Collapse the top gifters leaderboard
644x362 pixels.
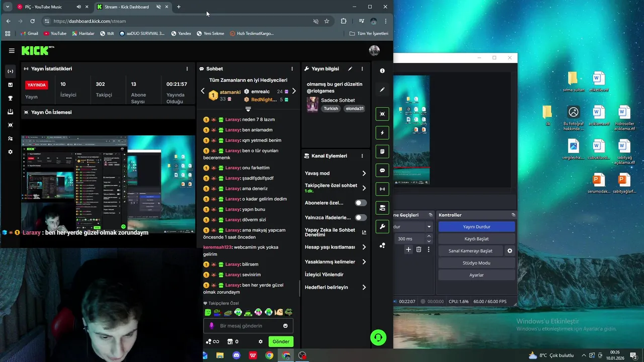248,109
